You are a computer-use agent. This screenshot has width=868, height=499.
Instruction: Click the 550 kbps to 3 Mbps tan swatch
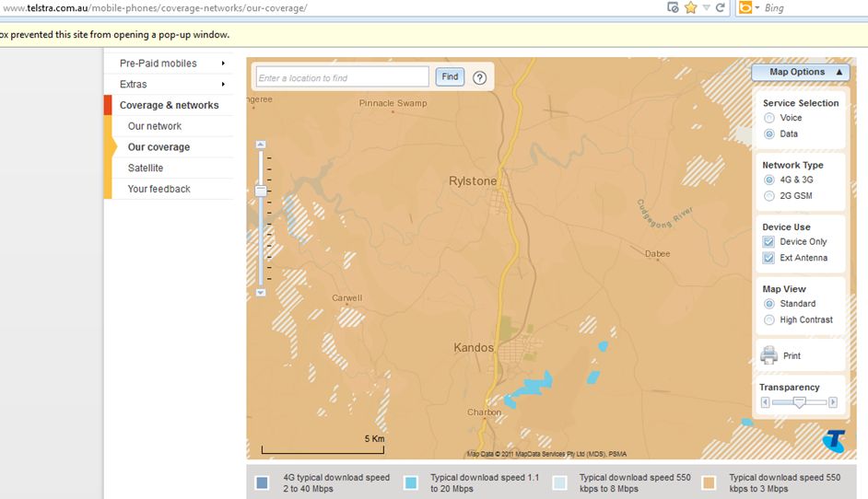click(709, 483)
